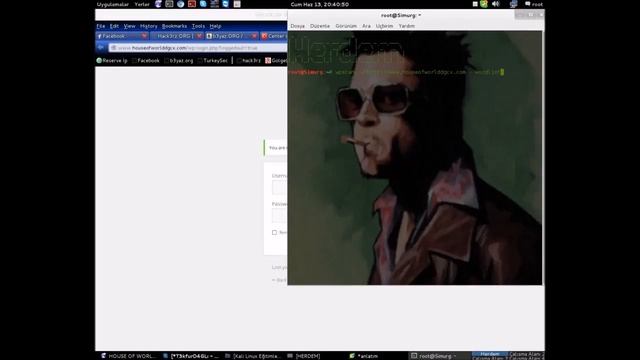Select the Herdem workspace in switcher
The height and width of the screenshot is (360, 640).
pyautogui.click(x=489, y=354)
